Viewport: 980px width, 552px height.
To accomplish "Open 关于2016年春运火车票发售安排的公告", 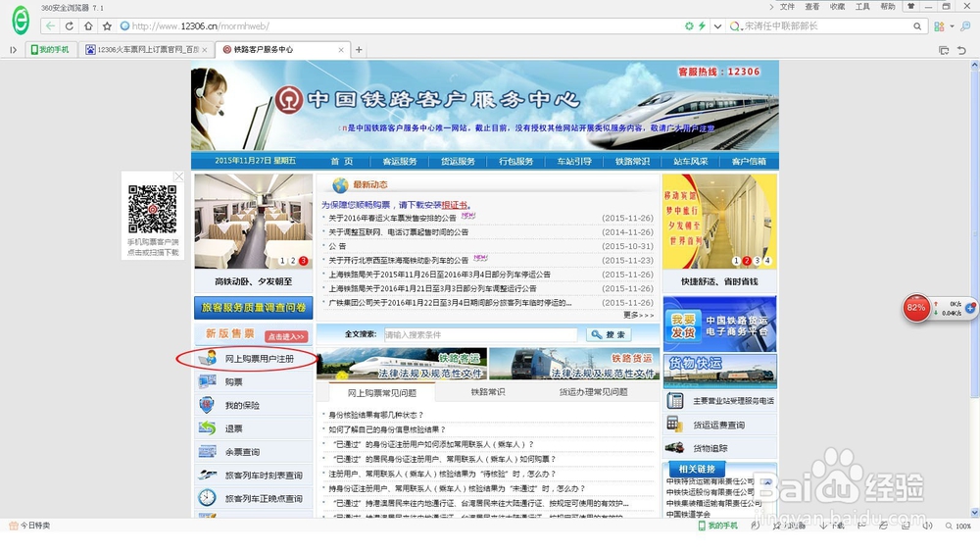I will click(393, 219).
